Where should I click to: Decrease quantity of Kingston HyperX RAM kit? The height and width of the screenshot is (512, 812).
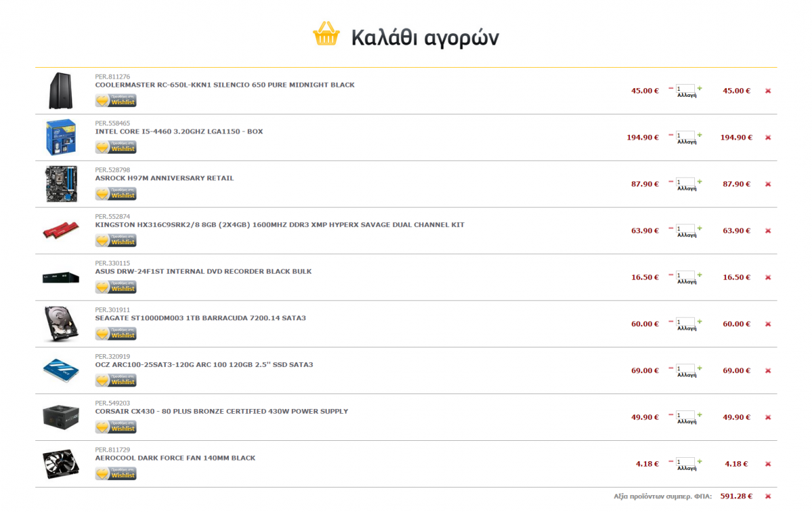point(671,228)
